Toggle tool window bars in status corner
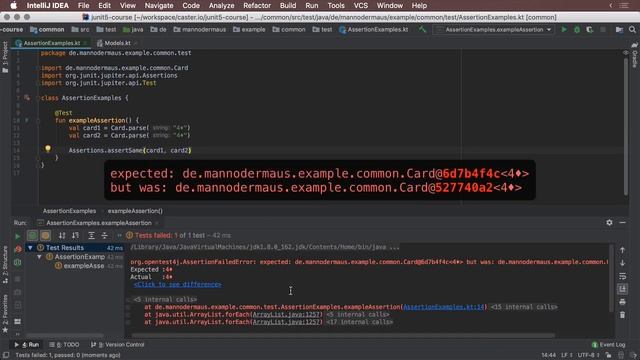Screen dimensions: 640x360 click(x=6, y=355)
